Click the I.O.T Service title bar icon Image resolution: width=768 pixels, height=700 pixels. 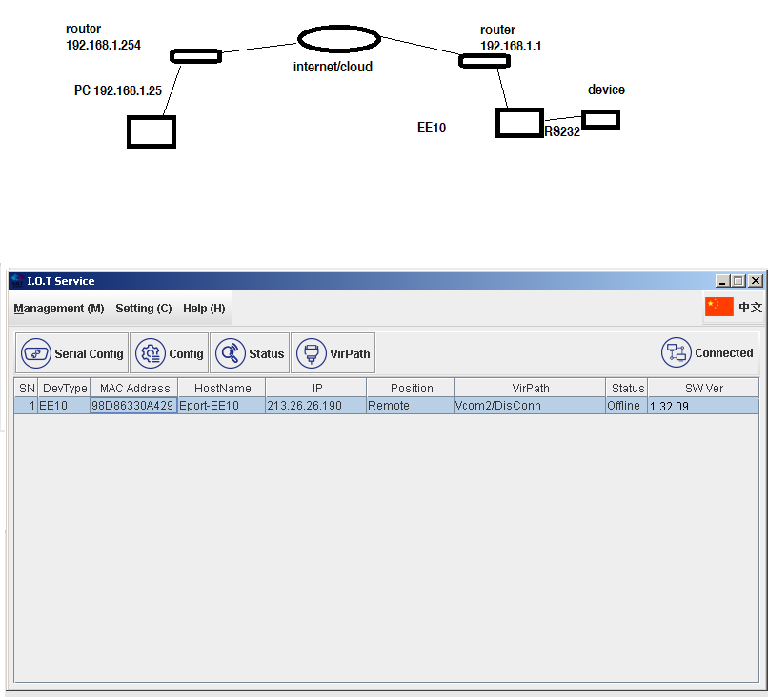point(17,281)
